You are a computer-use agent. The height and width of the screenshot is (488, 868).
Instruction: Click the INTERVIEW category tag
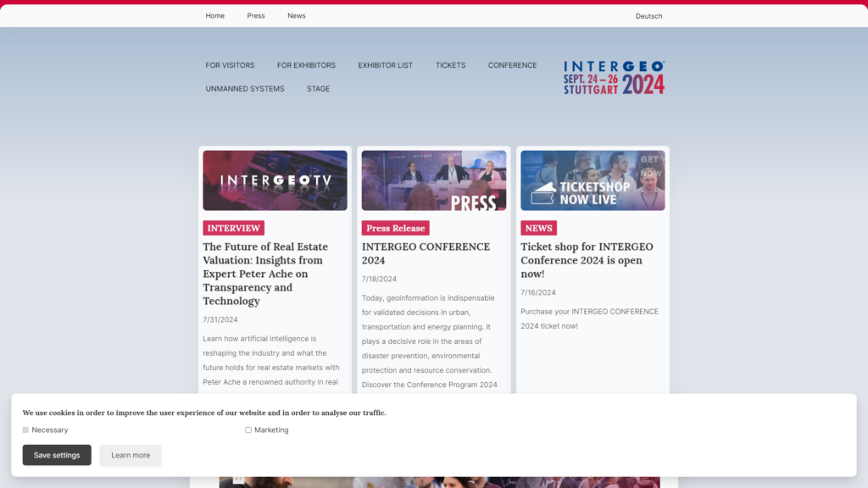click(234, 228)
